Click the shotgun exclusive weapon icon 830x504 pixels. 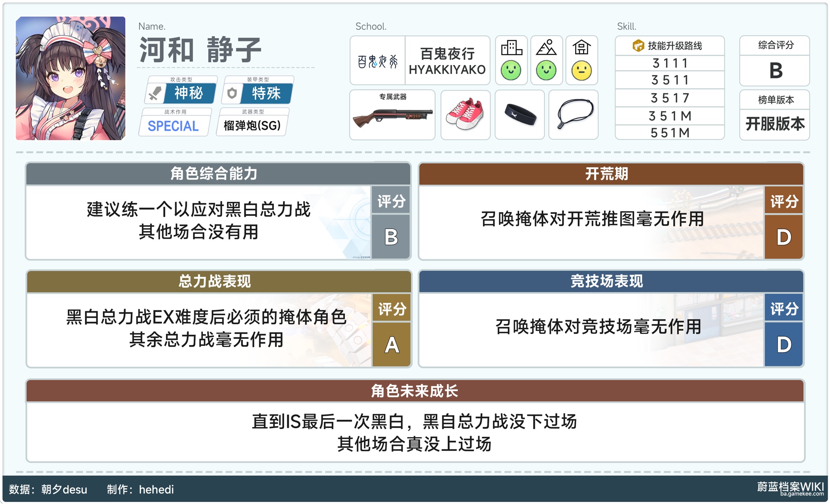[x=392, y=117]
